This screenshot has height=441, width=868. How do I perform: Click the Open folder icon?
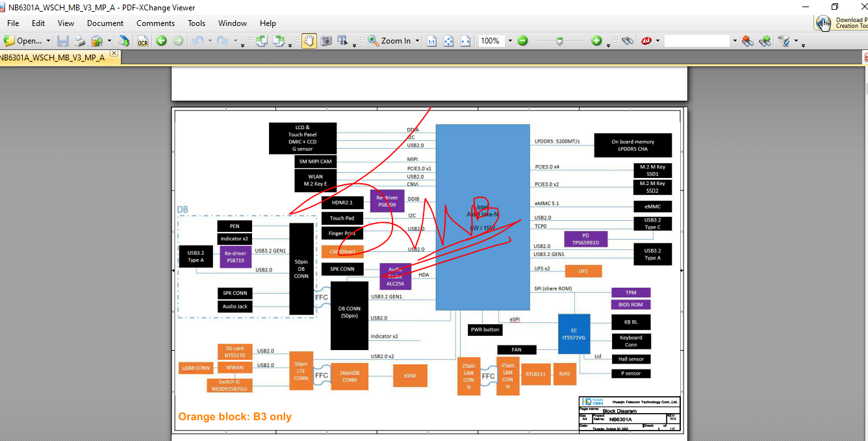pos(9,40)
